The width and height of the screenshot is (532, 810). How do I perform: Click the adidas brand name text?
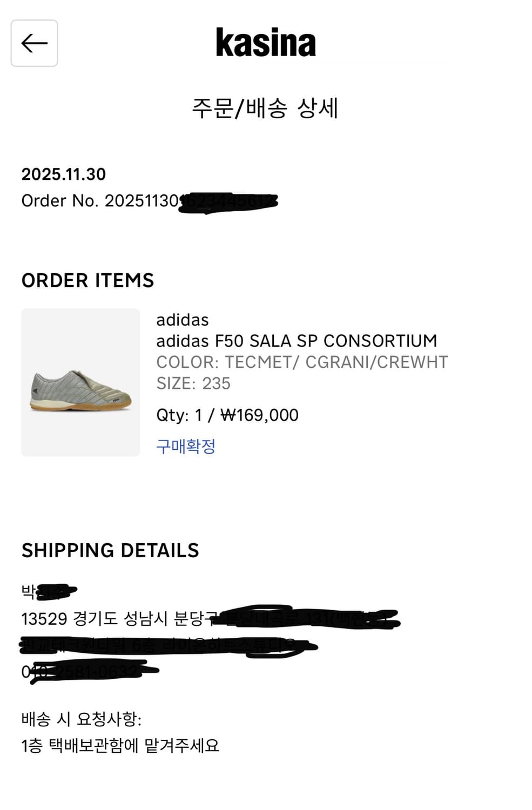[x=183, y=320]
